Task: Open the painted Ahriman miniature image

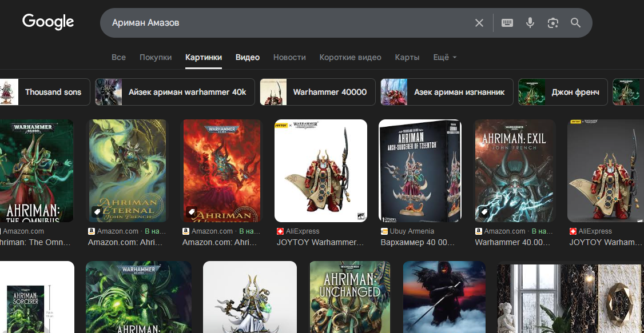Action: tap(250, 297)
